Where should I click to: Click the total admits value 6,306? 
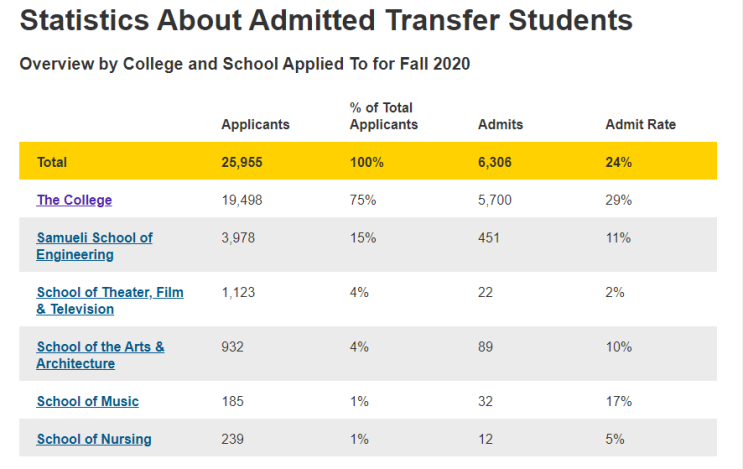click(495, 162)
